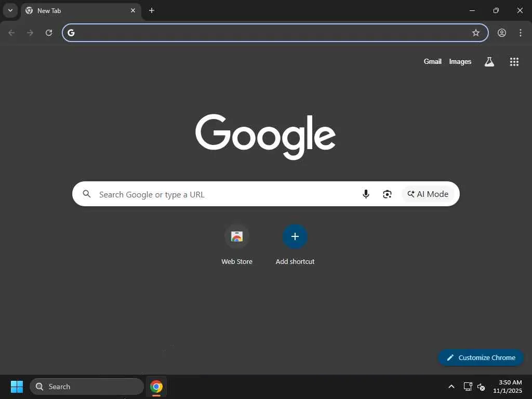Open the tab search dropdown arrow

coord(10,10)
